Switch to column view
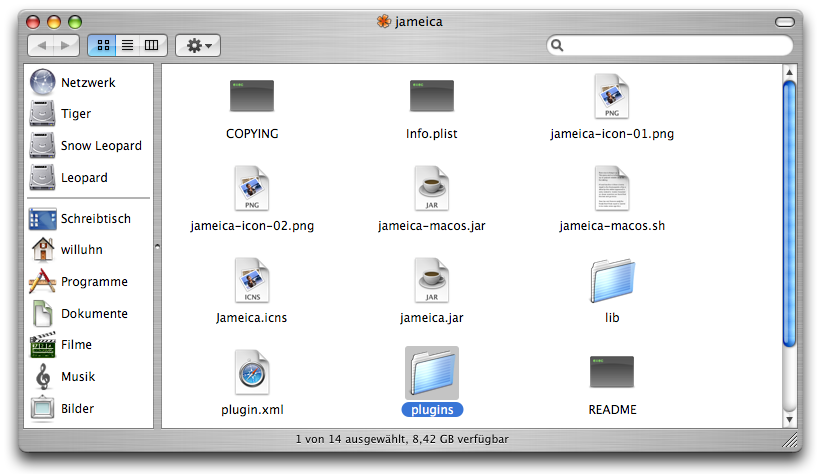The width and height of the screenshot is (827, 474). coord(152,45)
